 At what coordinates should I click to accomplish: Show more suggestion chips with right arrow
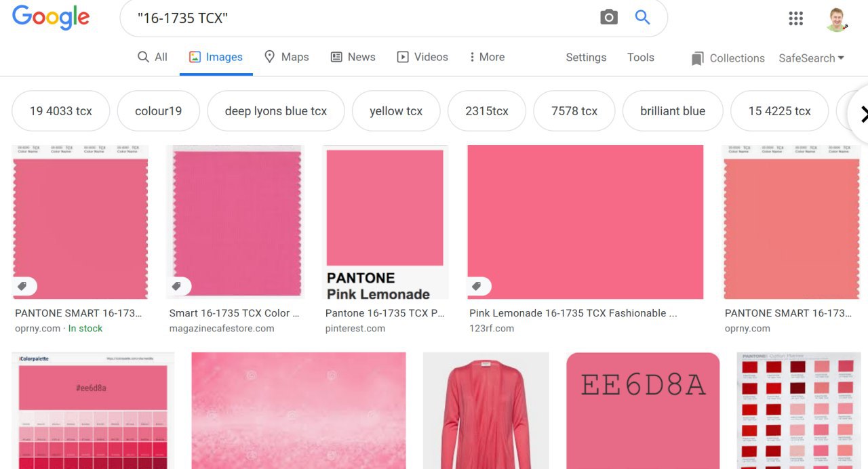863,115
